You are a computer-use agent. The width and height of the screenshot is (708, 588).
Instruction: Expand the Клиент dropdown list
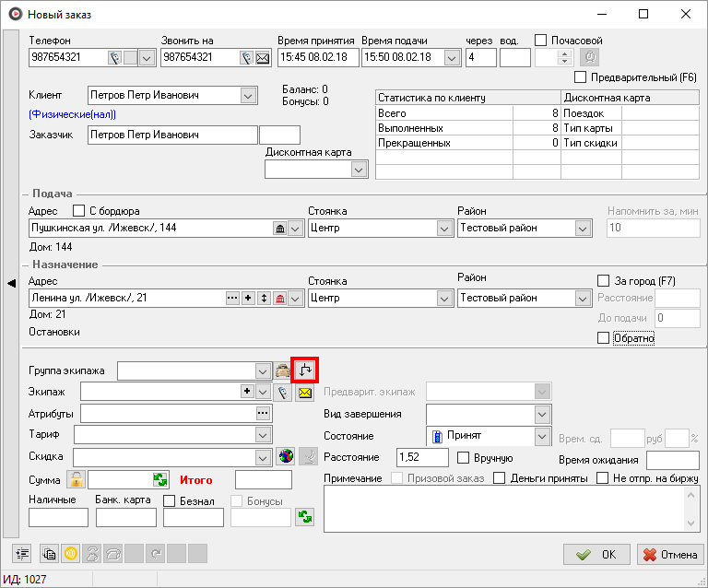tap(248, 96)
